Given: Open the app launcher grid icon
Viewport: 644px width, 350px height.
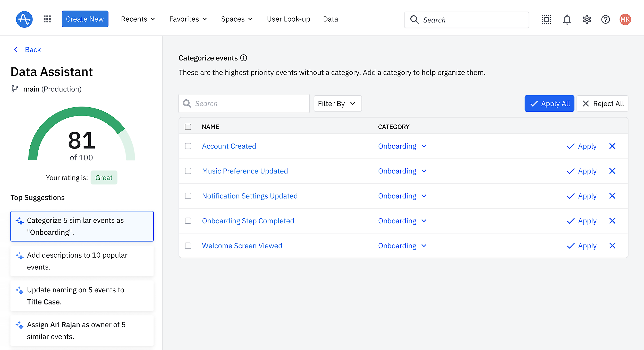Looking at the screenshot, I should (x=47, y=19).
